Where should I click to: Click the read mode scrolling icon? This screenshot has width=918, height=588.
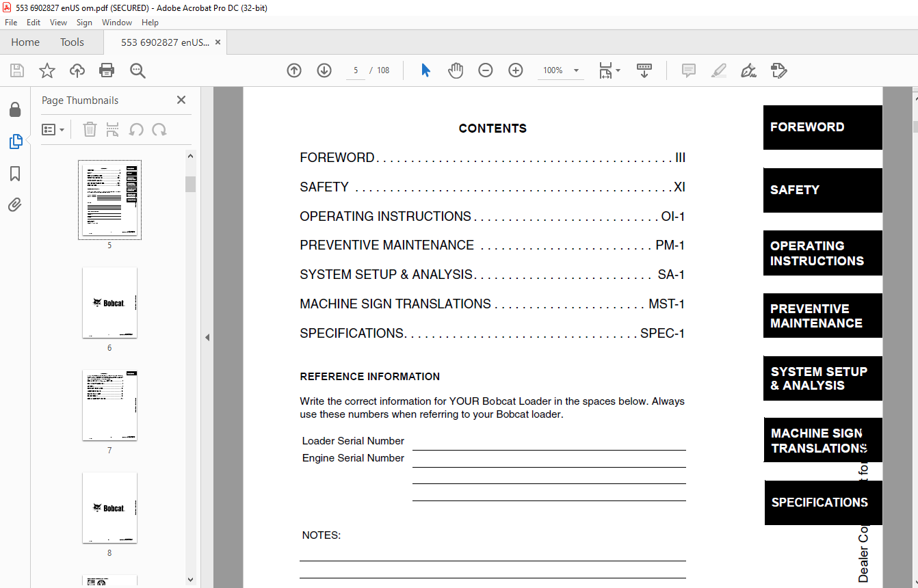(644, 70)
